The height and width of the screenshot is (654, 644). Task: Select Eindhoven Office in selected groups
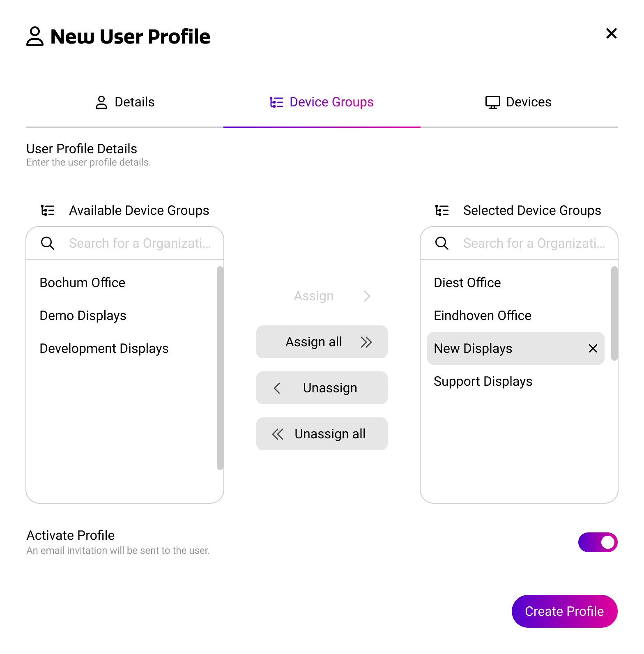click(x=483, y=315)
